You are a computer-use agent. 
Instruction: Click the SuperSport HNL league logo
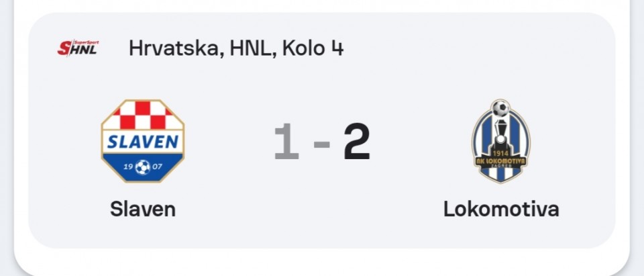[78, 48]
